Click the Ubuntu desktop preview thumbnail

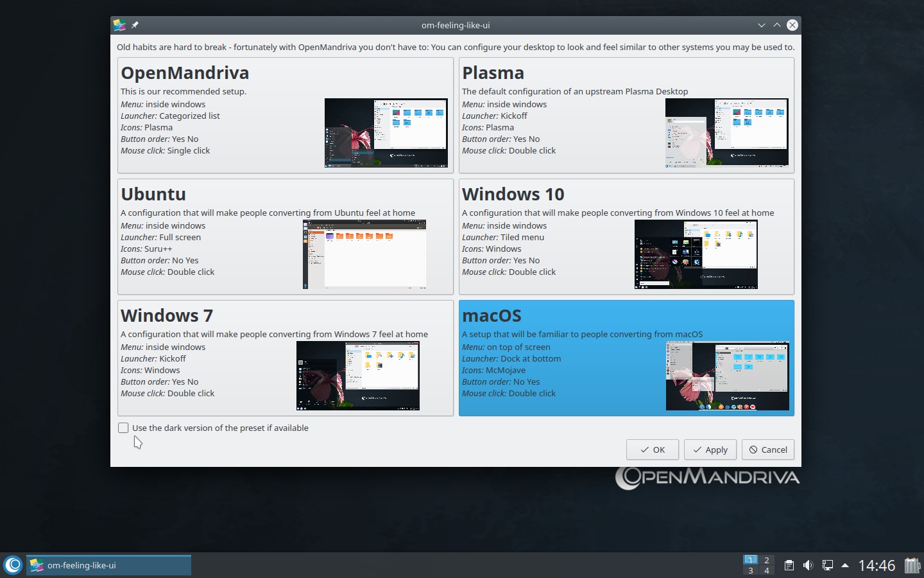coord(364,254)
